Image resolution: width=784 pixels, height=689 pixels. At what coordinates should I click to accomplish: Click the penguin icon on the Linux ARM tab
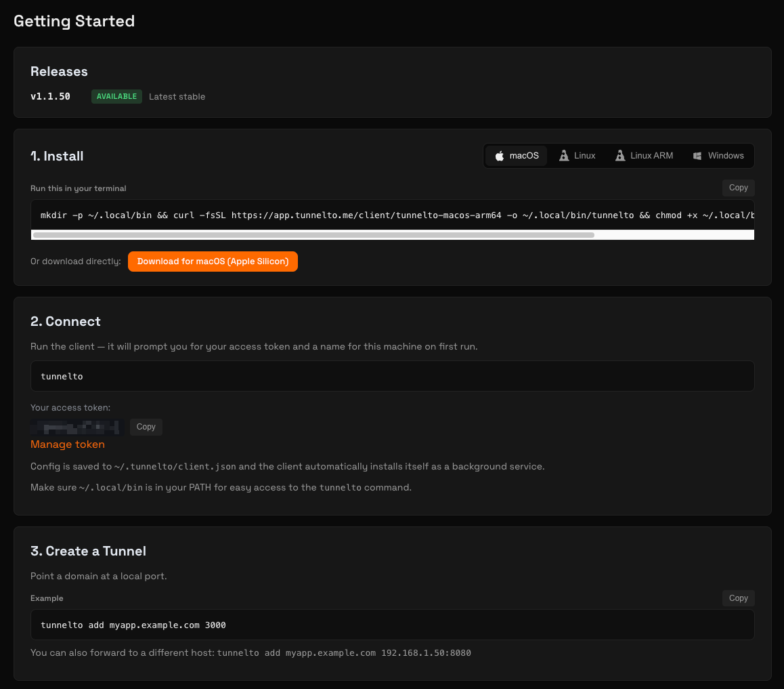click(620, 155)
